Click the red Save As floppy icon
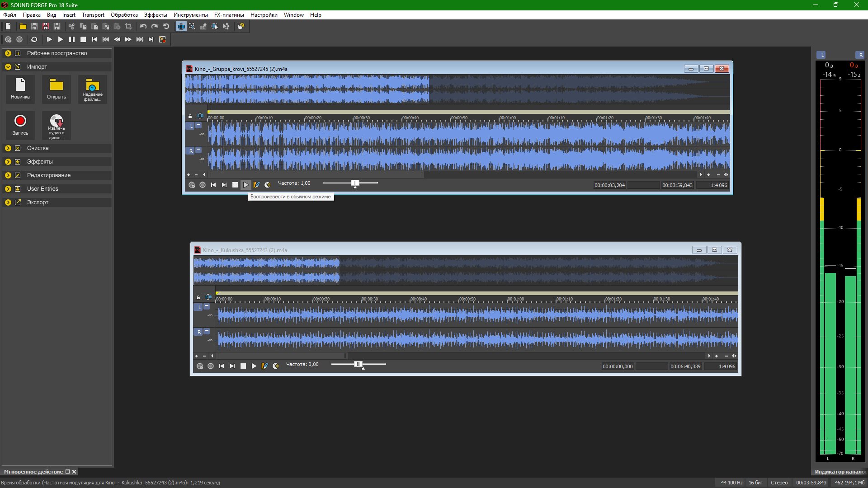This screenshot has width=868, height=488. coord(46,27)
